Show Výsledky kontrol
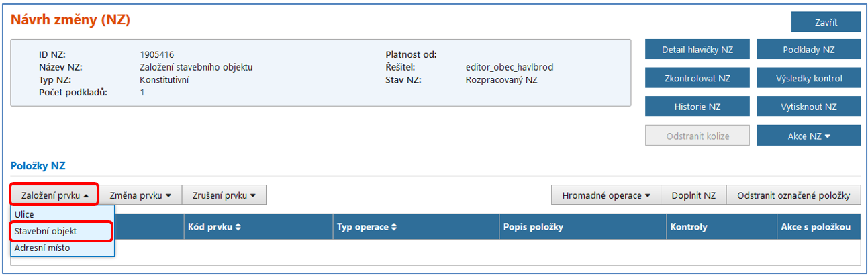The width and height of the screenshot is (868, 276). point(808,78)
